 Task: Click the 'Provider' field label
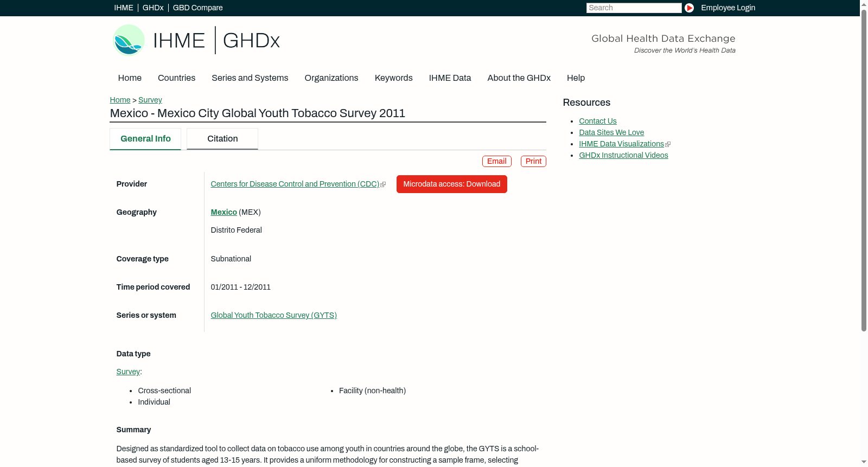132,184
